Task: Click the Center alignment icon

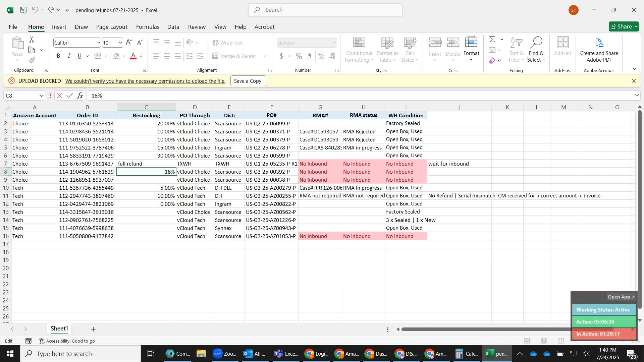Action: 167,56
